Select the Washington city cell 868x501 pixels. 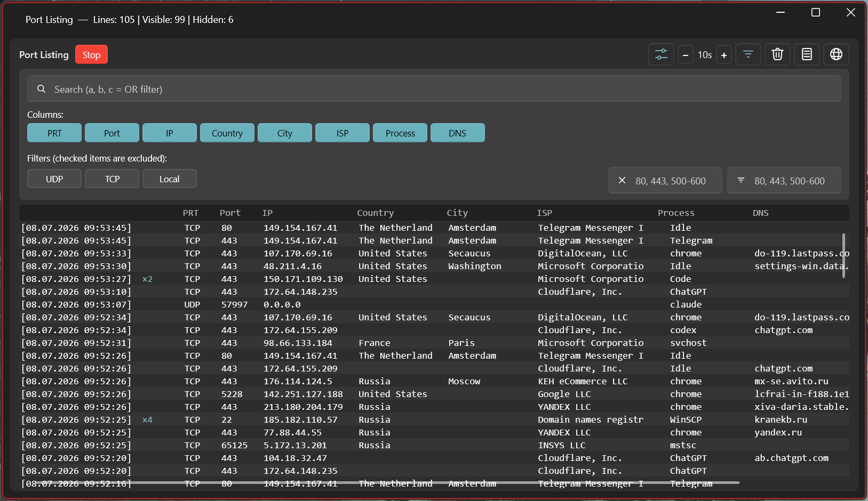point(475,266)
